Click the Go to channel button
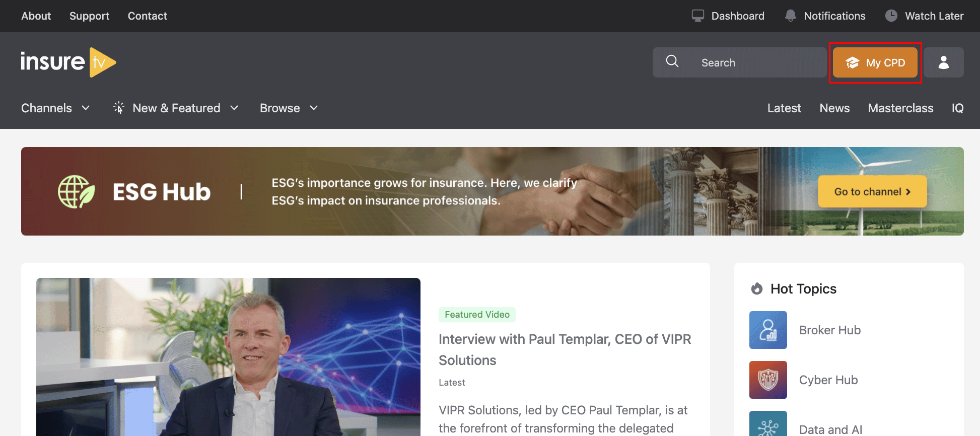Viewport: 980px width, 436px height. coord(872,192)
